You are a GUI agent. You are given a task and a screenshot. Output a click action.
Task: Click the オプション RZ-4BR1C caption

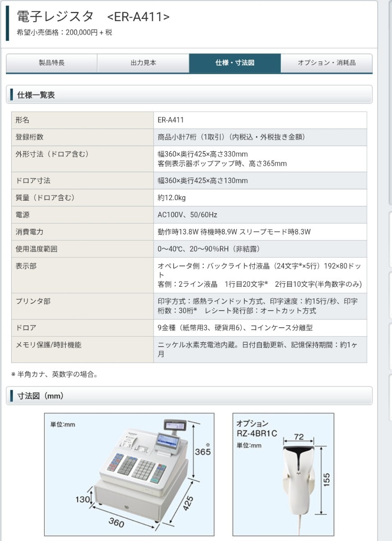(256, 428)
